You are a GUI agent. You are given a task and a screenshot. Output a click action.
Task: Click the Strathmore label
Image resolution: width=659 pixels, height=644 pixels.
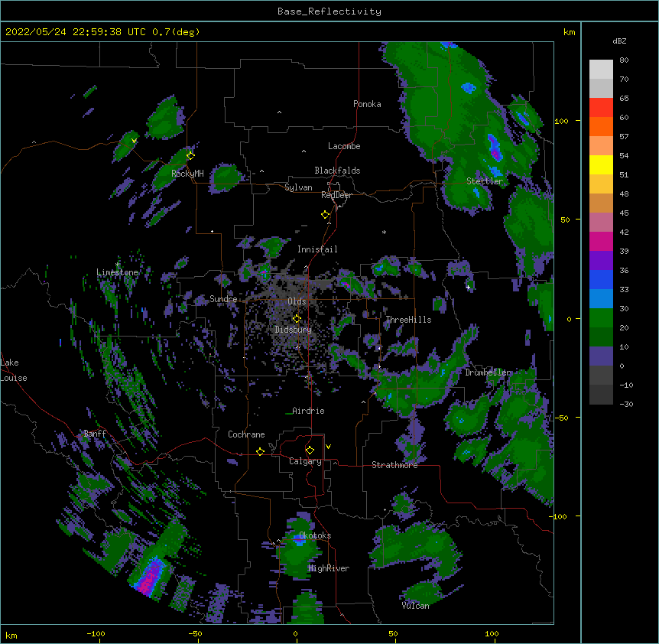394,465
